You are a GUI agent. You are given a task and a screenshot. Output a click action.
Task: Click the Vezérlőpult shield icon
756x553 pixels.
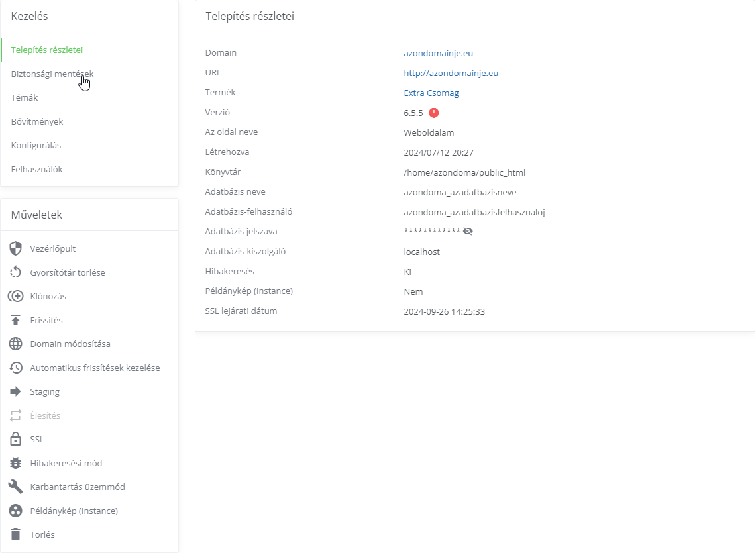point(16,248)
